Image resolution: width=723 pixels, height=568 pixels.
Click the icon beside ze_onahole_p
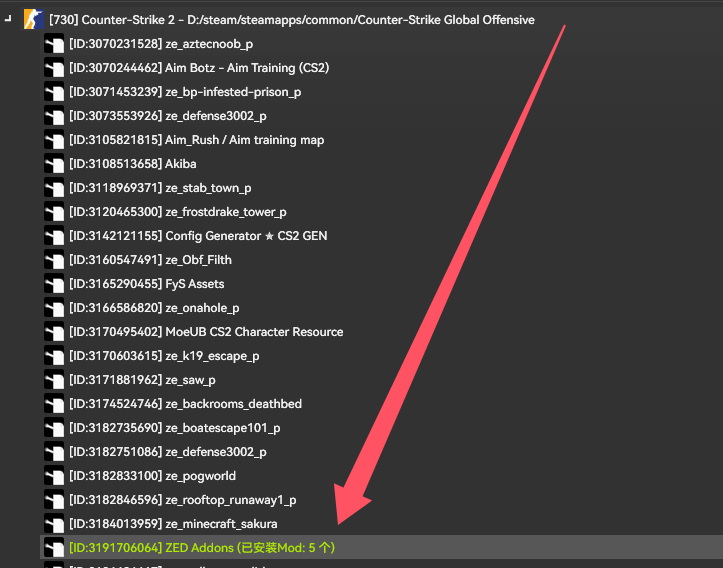pos(54,308)
